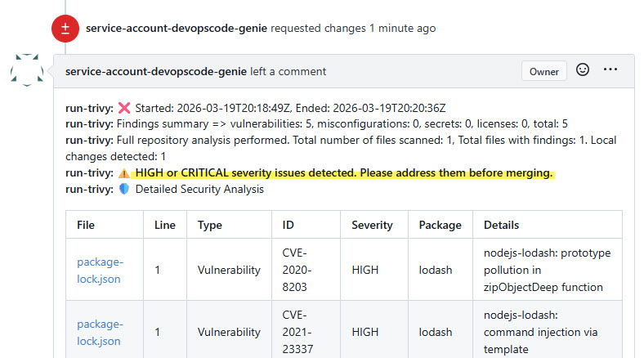Select the CVE-2021-23337 ID cell
Screen dimensions: 644x358
(x=297, y=332)
